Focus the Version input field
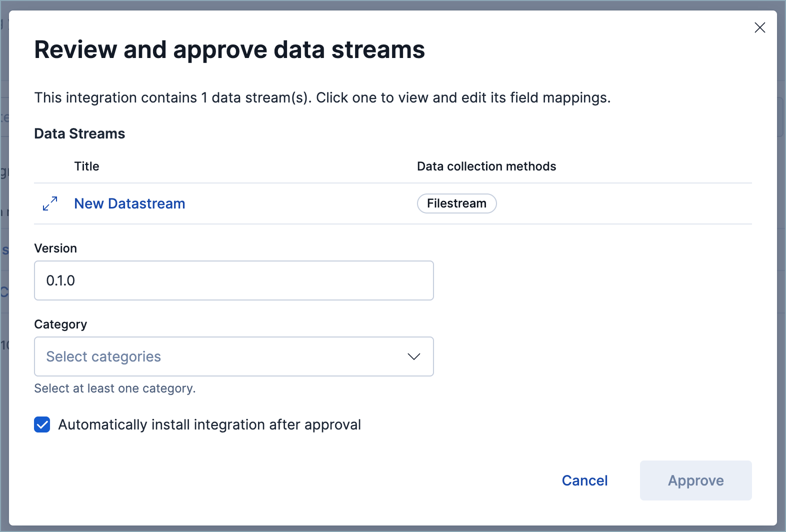The width and height of the screenshot is (786, 532). pyautogui.click(x=233, y=280)
